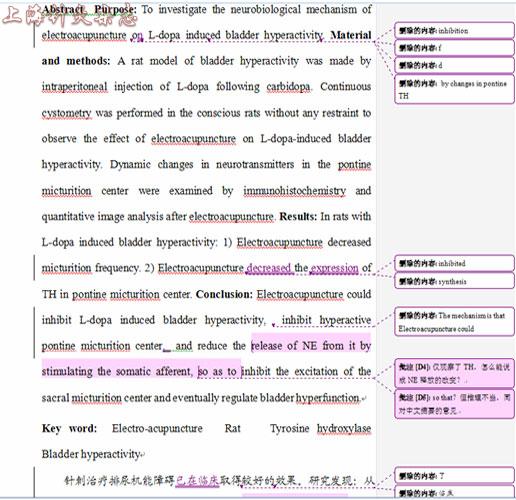
Task: Open the 'by changes in pontine TH' balloon
Action: tap(454, 90)
